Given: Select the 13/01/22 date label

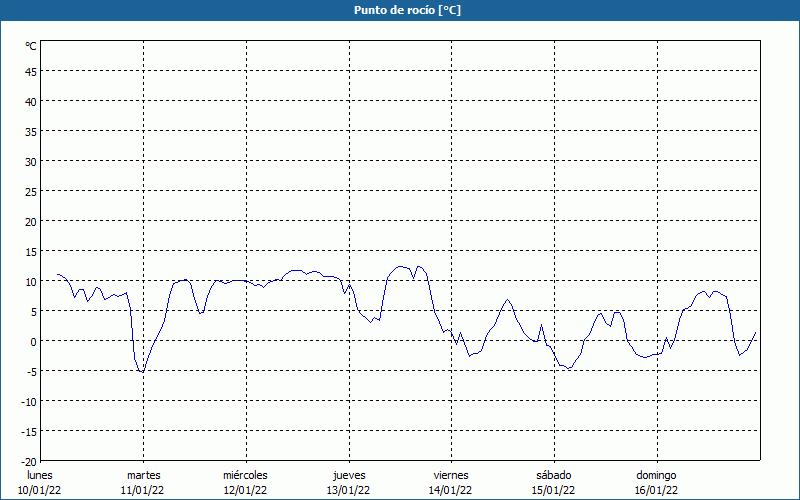Looking at the screenshot, I should pyautogui.click(x=348, y=490).
